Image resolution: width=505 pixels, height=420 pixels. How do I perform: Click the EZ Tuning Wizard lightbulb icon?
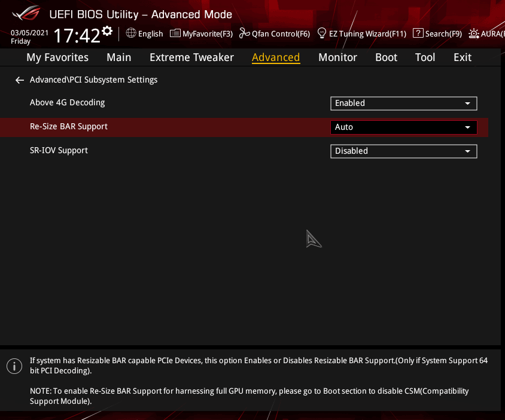coord(322,33)
